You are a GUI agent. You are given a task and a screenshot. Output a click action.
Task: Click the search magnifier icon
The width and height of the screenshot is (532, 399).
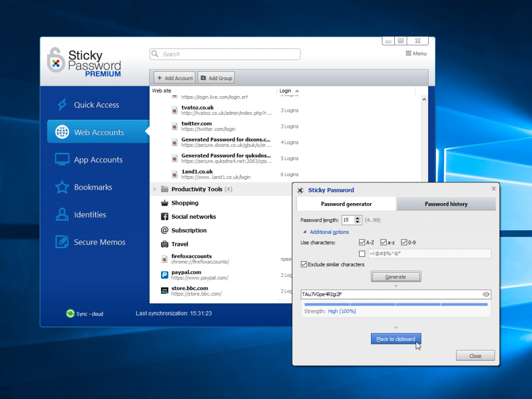click(155, 54)
